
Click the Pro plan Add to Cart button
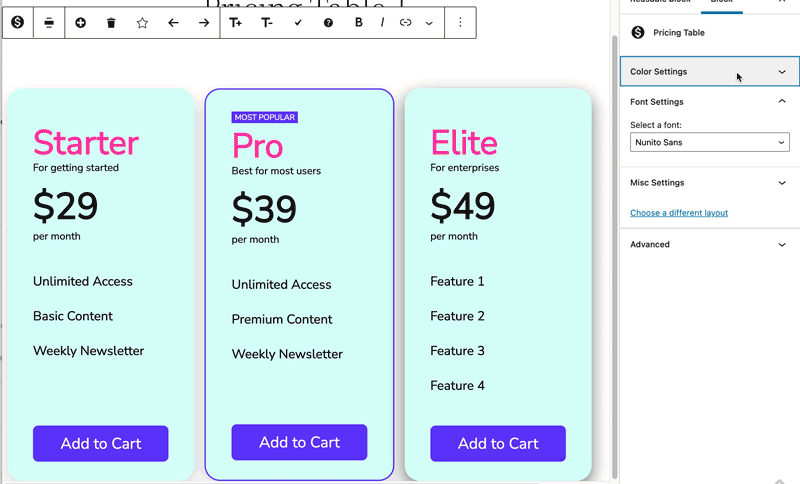point(299,442)
